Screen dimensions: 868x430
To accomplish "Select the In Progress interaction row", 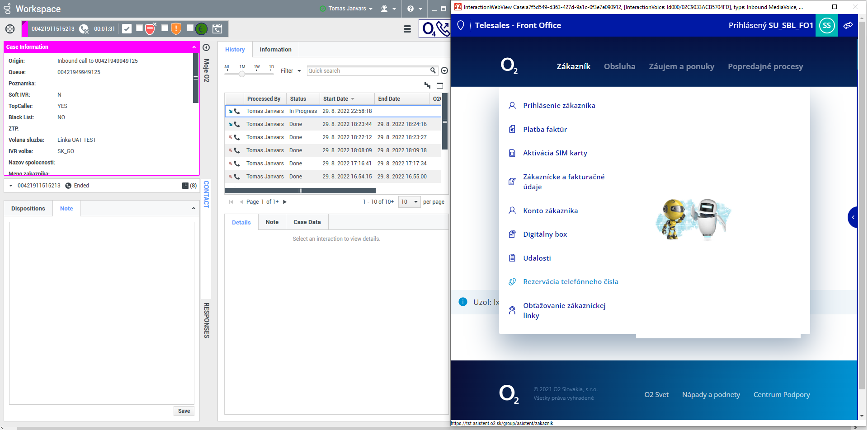I will point(333,111).
